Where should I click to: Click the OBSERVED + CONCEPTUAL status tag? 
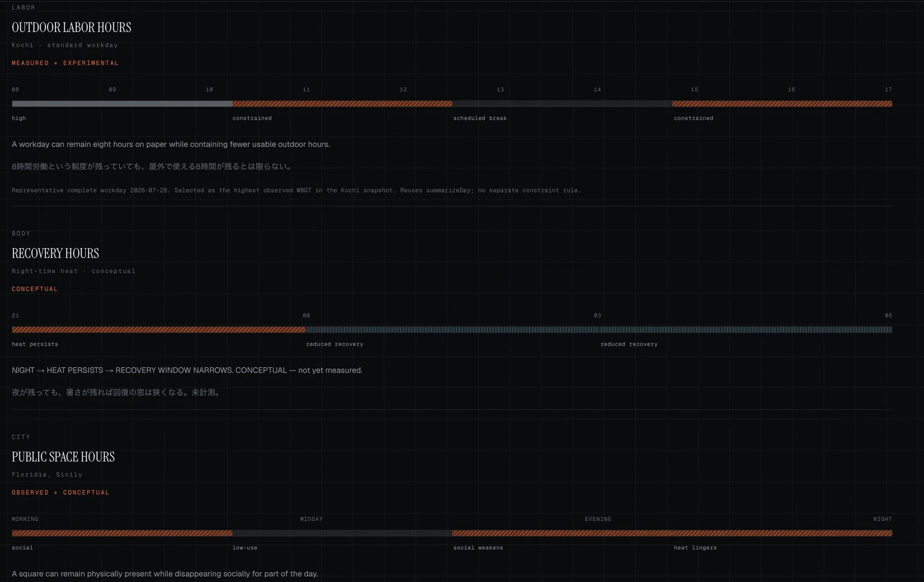click(61, 492)
